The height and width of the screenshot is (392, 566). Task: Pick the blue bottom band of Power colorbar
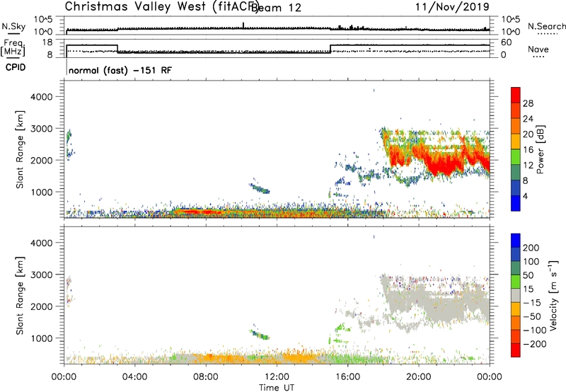516,204
